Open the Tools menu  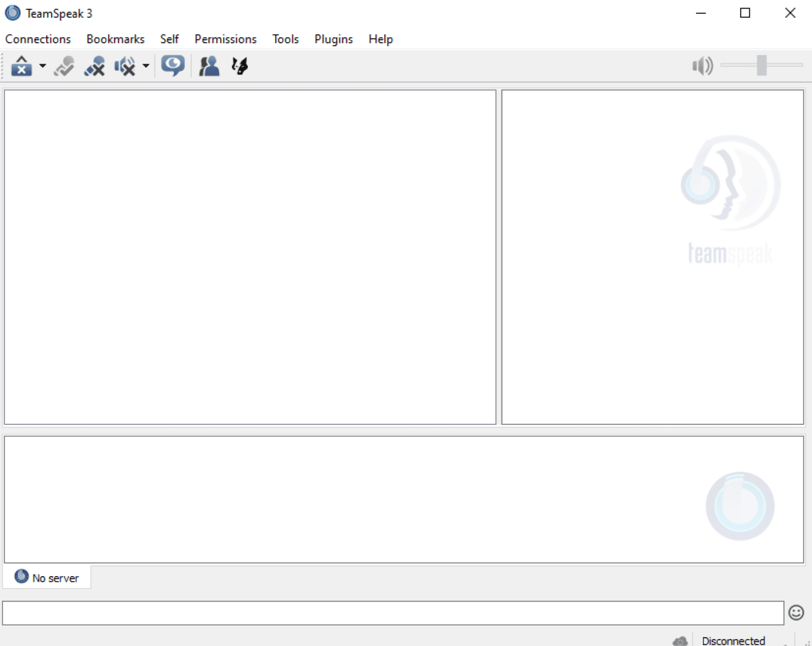pos(285,39)
